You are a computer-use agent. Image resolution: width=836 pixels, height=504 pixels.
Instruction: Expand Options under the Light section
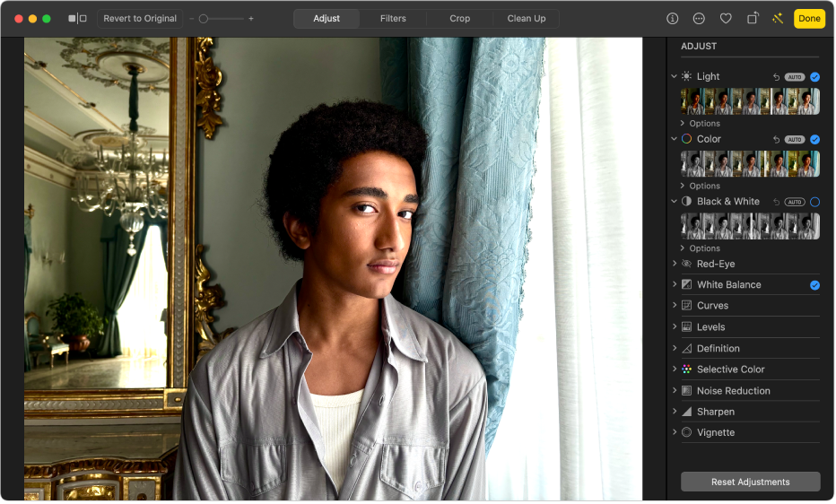click(x=704, y=124)
